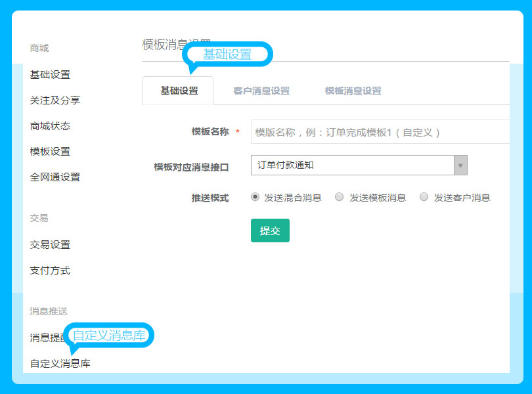Open the 订单付款通知 message interface dropdown

pos(352,165)
